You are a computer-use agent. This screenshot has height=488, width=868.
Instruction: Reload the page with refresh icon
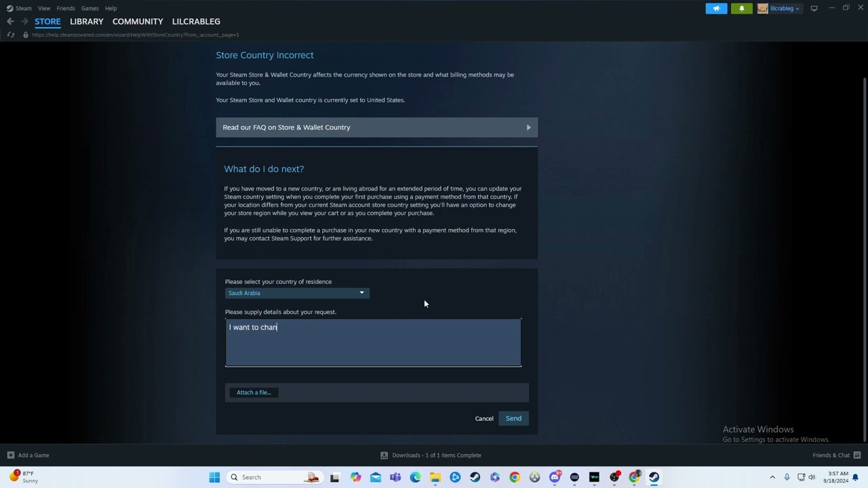(10, 35)
